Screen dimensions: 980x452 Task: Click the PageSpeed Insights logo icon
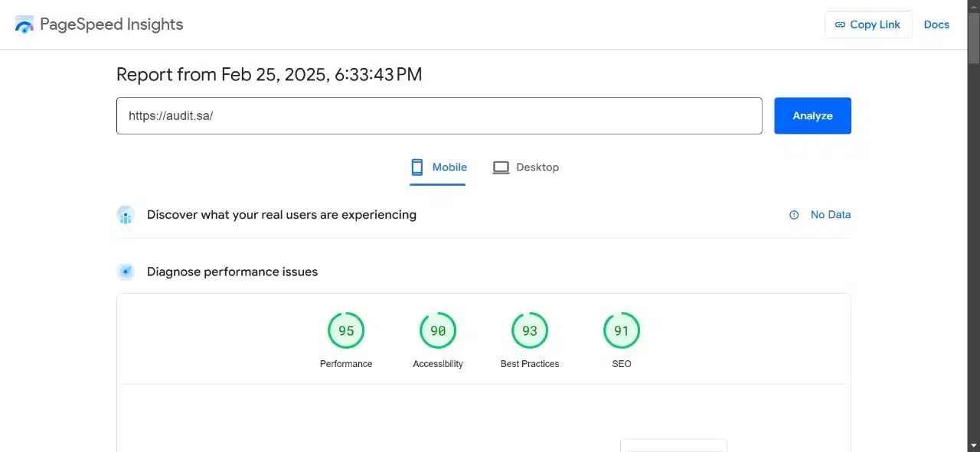(24, 24)
